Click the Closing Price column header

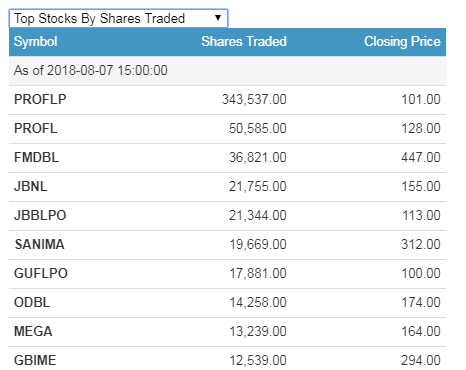[x=402, y=42]
